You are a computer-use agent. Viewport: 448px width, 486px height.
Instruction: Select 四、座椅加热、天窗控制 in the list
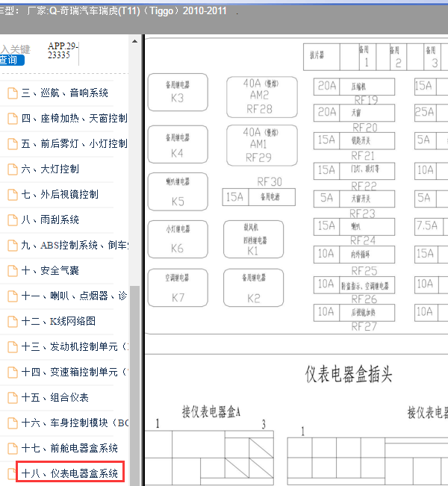tap(74, 118)
